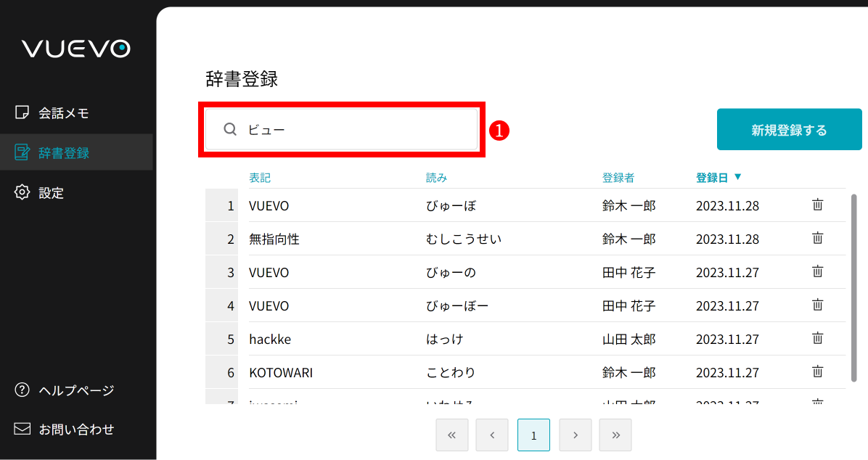Click the search field containing ビュー
868x460 pixels.
(341, 128)
